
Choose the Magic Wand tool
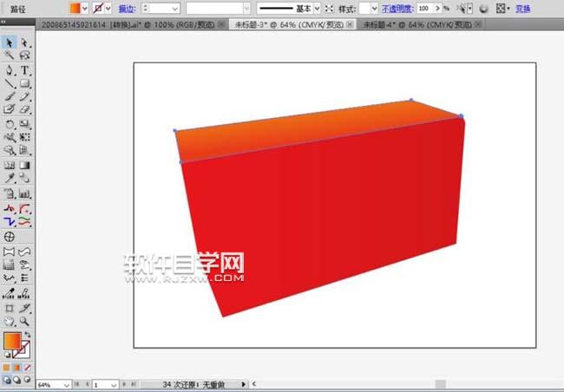point(9,55)
